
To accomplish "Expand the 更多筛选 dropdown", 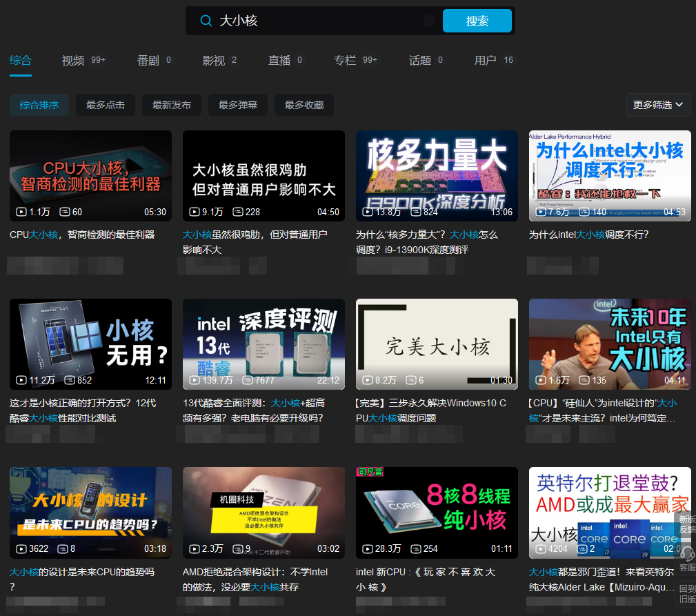I will click(658, 105).
